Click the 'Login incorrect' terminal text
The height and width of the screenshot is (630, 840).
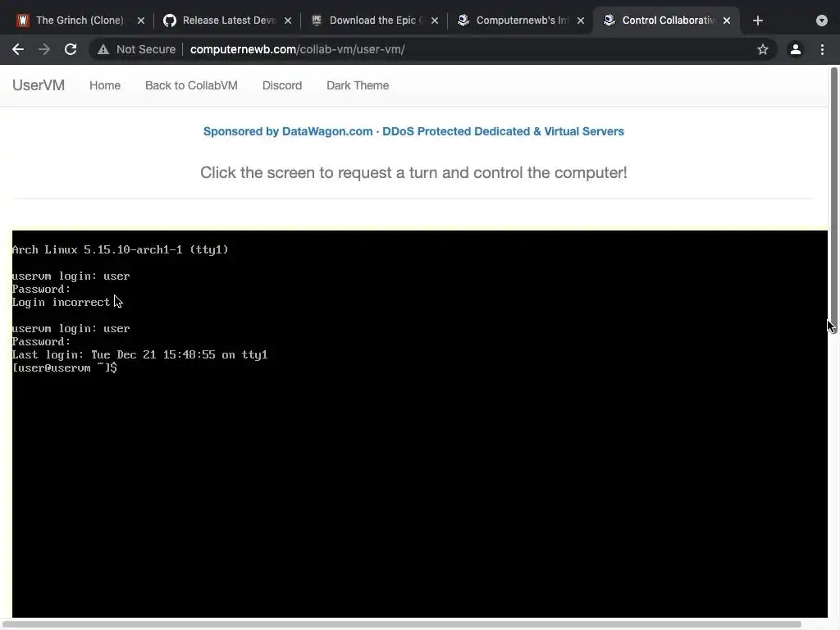(61, 302)
